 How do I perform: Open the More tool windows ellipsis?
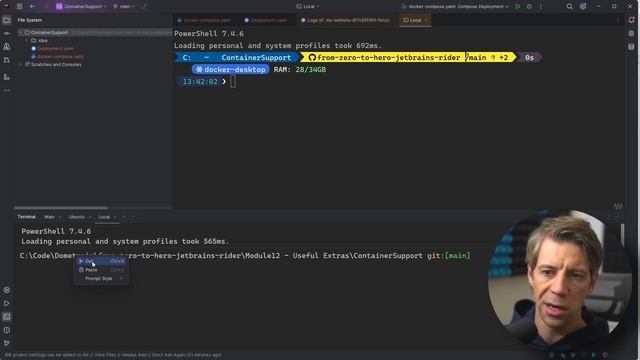[x=7, y=90]
